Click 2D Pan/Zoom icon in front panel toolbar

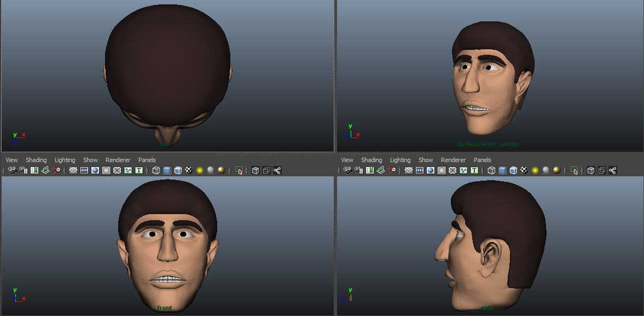click(57, 170)
